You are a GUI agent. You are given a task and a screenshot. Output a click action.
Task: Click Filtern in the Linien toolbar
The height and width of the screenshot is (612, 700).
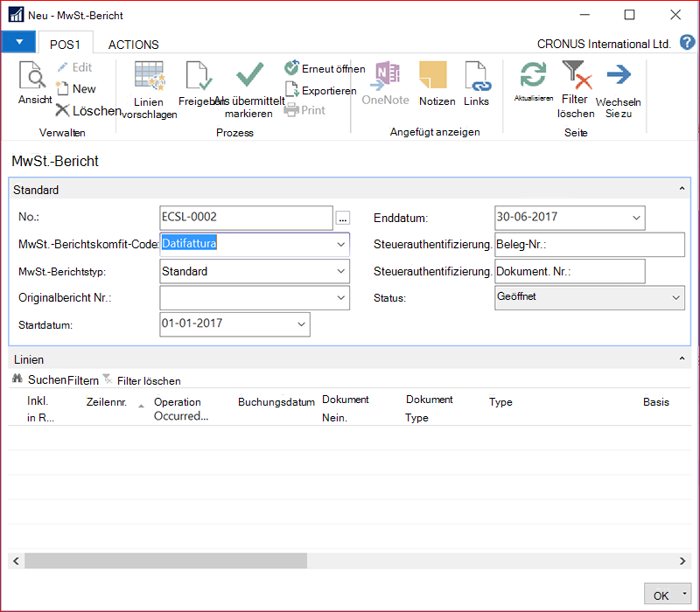click(83, 380)
